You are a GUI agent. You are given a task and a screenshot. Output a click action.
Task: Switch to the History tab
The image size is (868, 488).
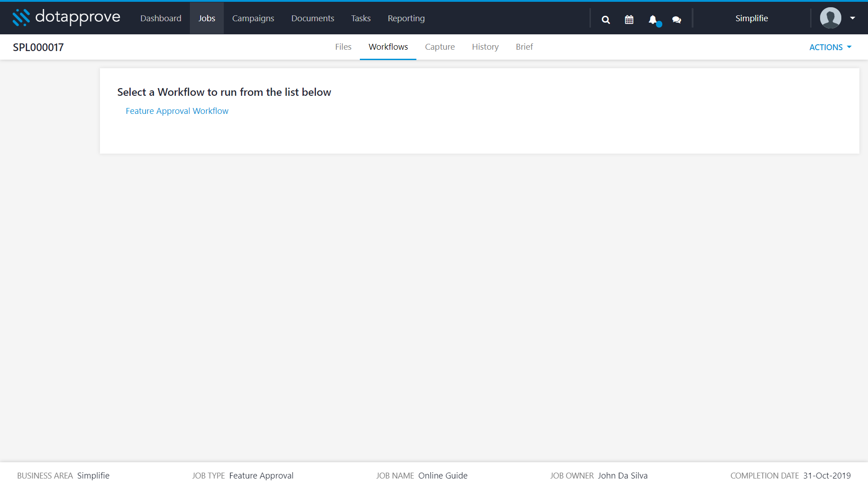coord(485,47)
